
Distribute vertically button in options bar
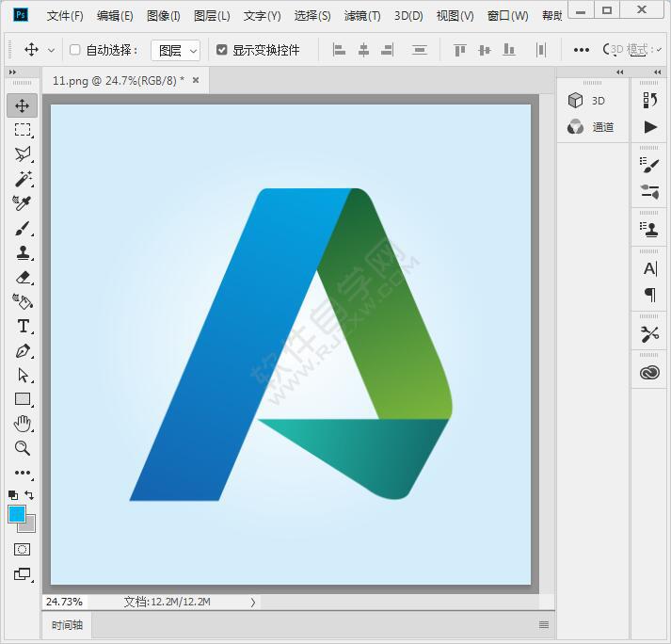(420, 50)
